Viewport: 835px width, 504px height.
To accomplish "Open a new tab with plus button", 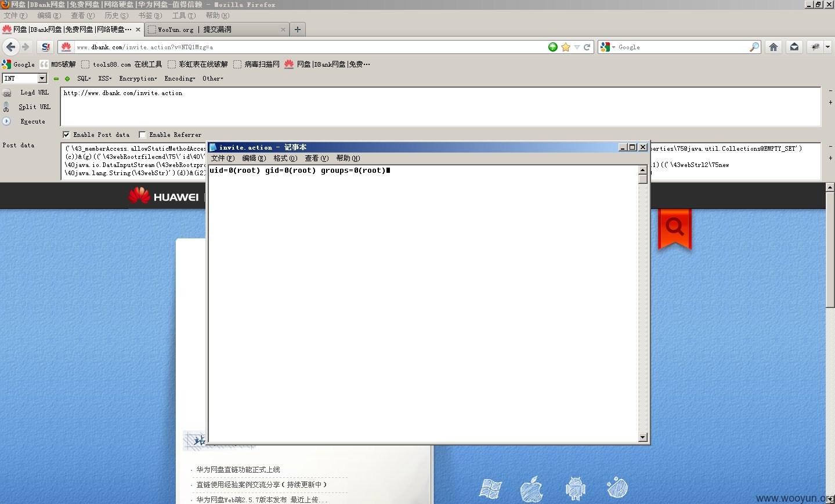I will [x=298, y=29].
